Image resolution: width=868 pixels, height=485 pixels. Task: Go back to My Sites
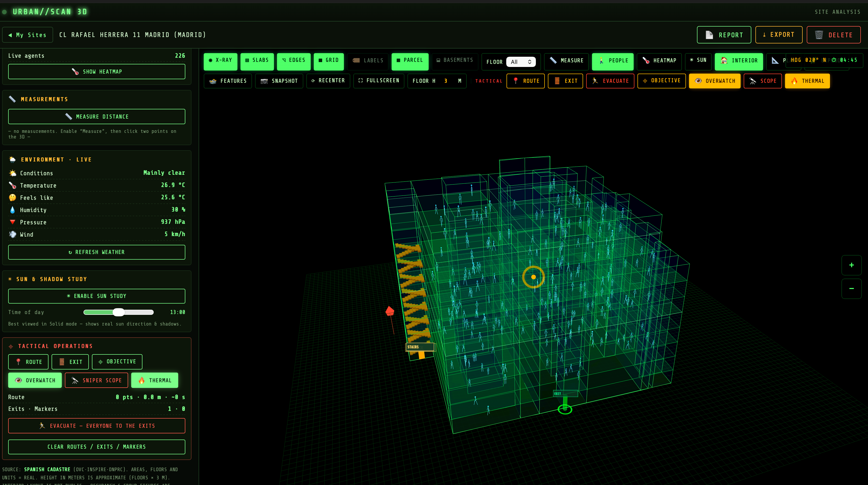click(28, 35)
